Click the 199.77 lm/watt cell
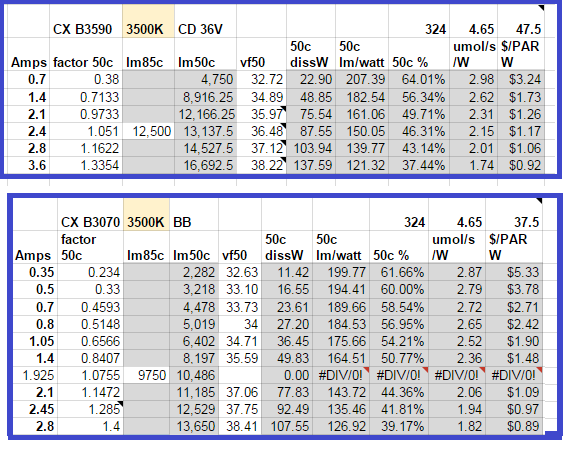578x457 pixels. 341,272
